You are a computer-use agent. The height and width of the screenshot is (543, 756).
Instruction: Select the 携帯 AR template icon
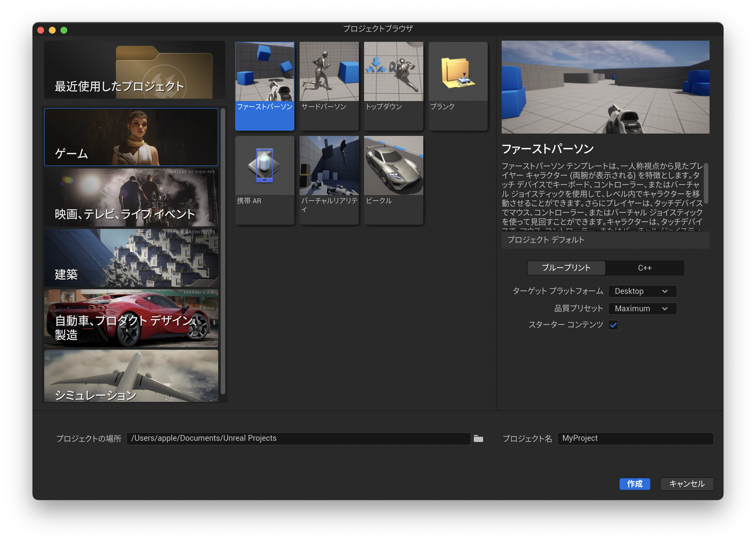click(x=265, y=166)
